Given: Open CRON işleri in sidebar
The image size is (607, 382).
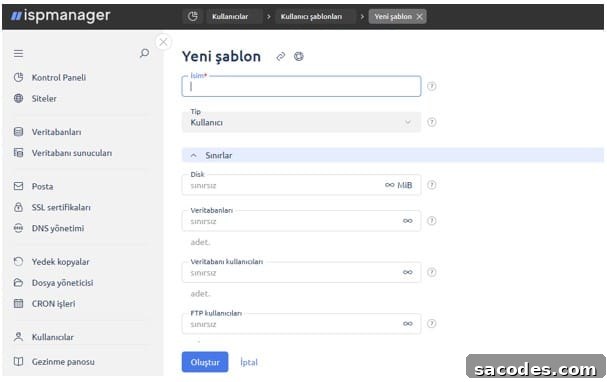Looking at the screenshot, I should point(53,304).
